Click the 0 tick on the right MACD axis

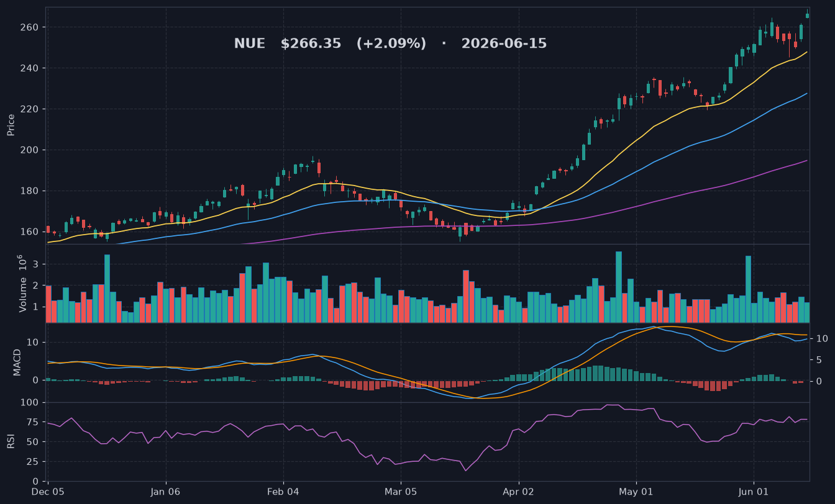[x=818, y=381]
